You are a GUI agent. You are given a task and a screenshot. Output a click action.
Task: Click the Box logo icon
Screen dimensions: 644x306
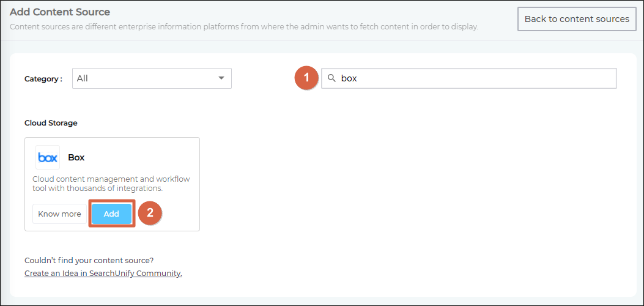click(x=48, y=157)
